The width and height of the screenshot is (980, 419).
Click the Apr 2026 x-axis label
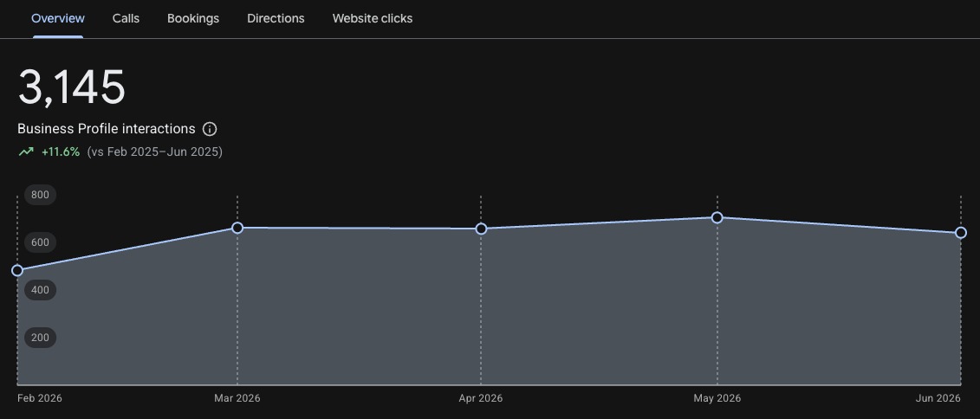[481, 398]
